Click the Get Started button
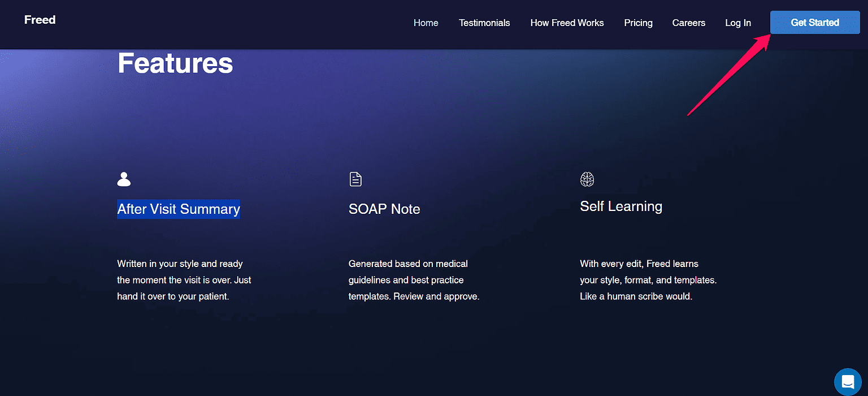Viewport: 868px width, 396px height. pos(814,22)
